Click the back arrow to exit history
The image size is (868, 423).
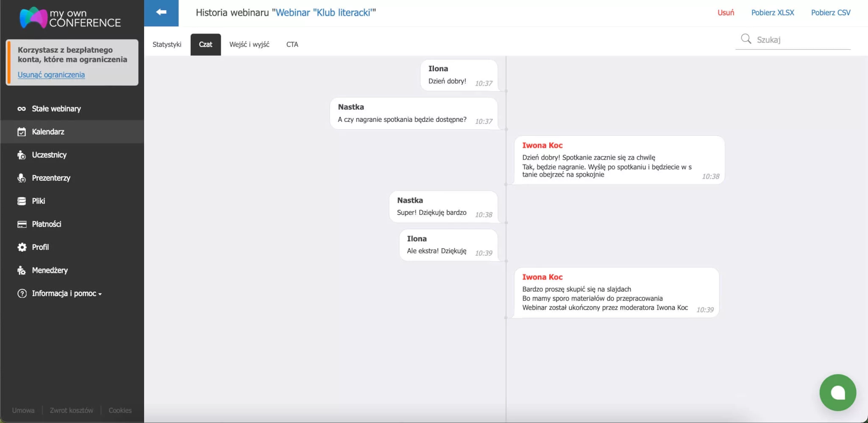click(161, 12)
